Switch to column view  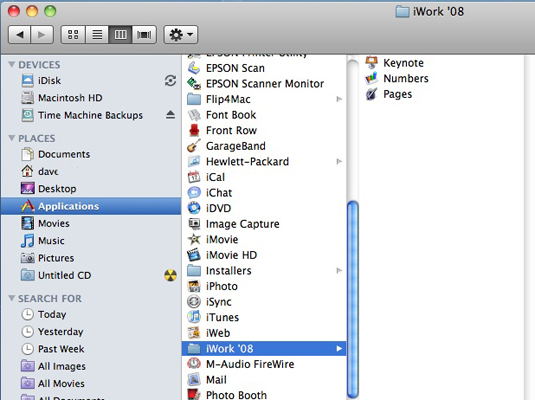tap(120, 34)
